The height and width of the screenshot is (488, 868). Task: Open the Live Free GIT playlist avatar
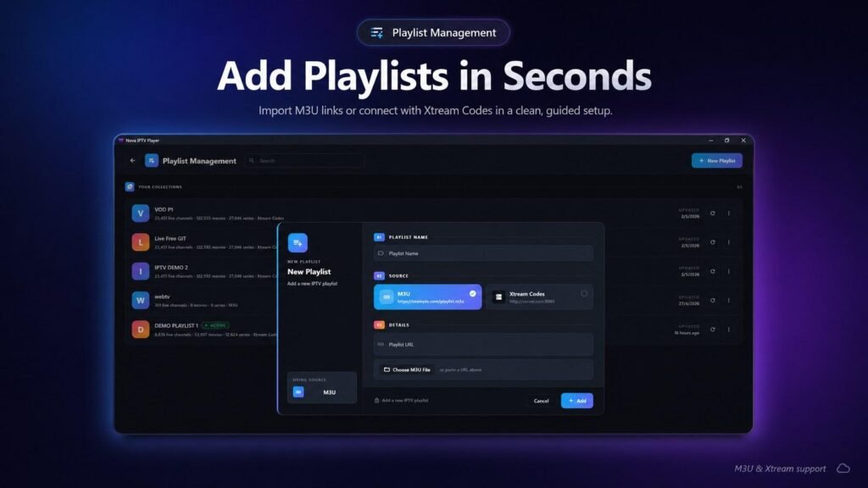click(141, 241)
